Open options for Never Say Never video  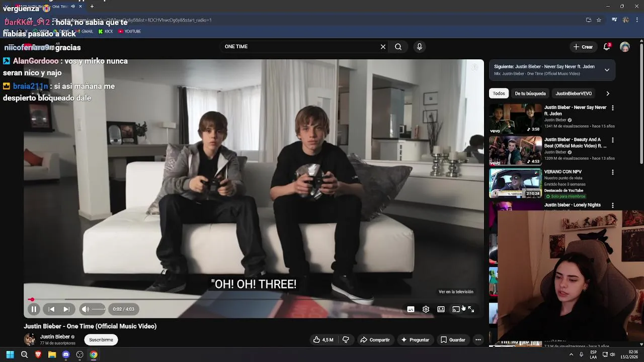pos(612,108)
